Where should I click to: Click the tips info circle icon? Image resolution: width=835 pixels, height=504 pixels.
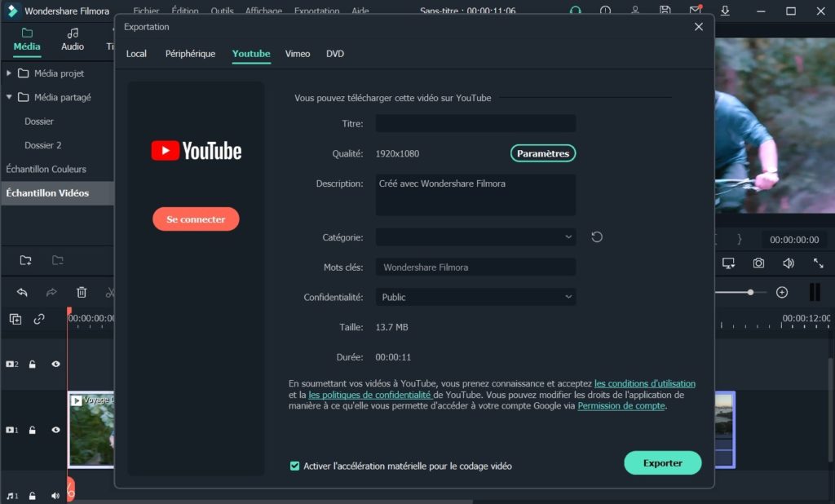pyautogui.click(x=606, y=10)
